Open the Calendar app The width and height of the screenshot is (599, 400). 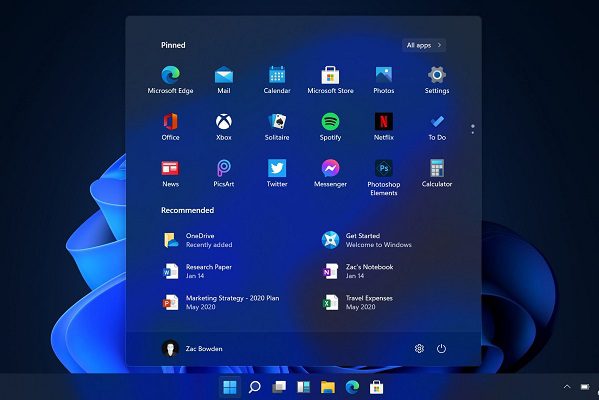(x=277, y=79)
